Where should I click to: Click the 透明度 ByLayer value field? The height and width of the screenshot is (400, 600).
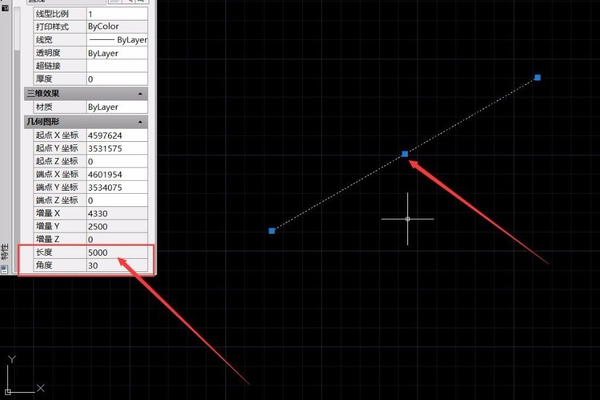[x=118, y=53]
